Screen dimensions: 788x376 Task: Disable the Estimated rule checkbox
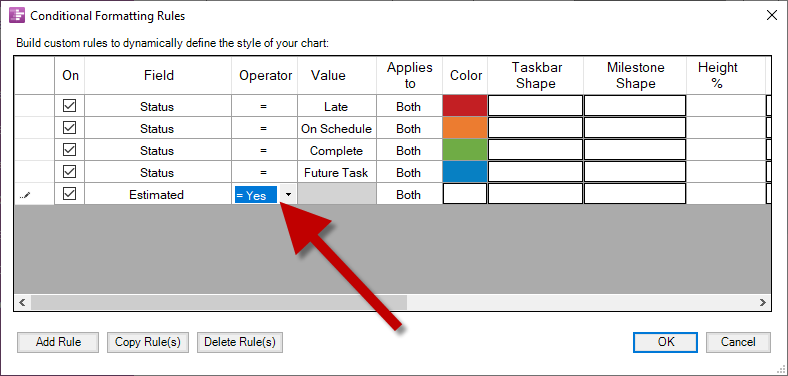point(69,194)
